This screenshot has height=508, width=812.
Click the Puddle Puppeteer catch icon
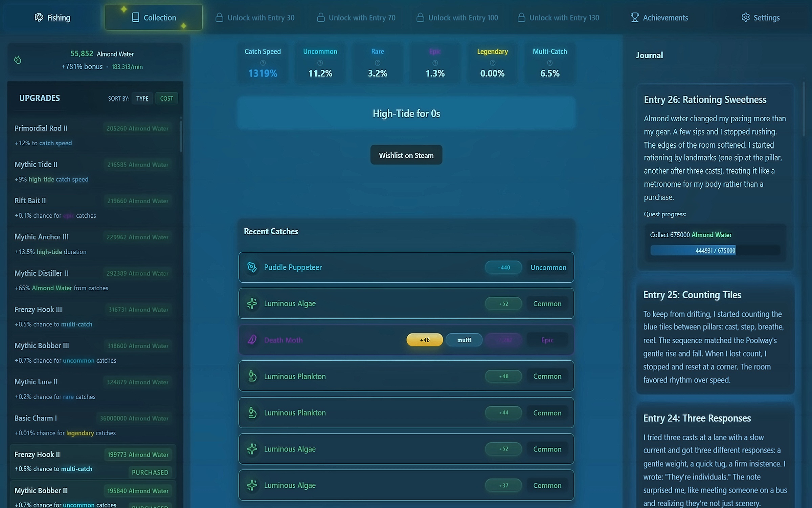pos(252,267)
